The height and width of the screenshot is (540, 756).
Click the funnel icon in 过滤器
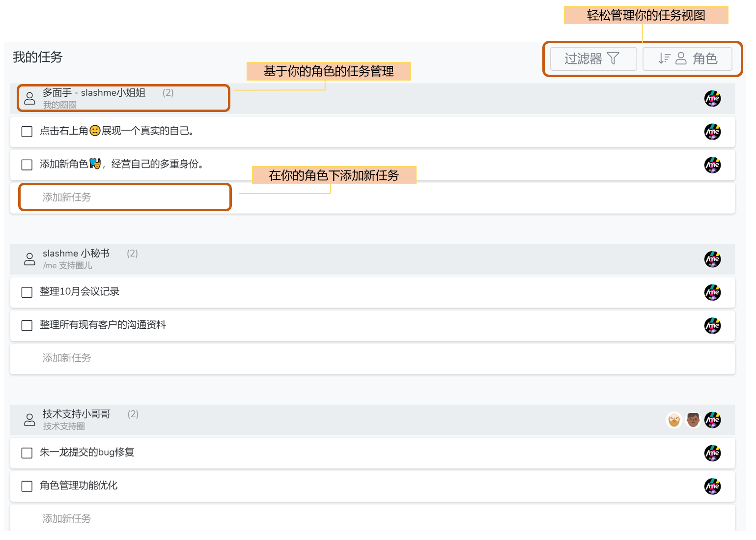(613, 58)
